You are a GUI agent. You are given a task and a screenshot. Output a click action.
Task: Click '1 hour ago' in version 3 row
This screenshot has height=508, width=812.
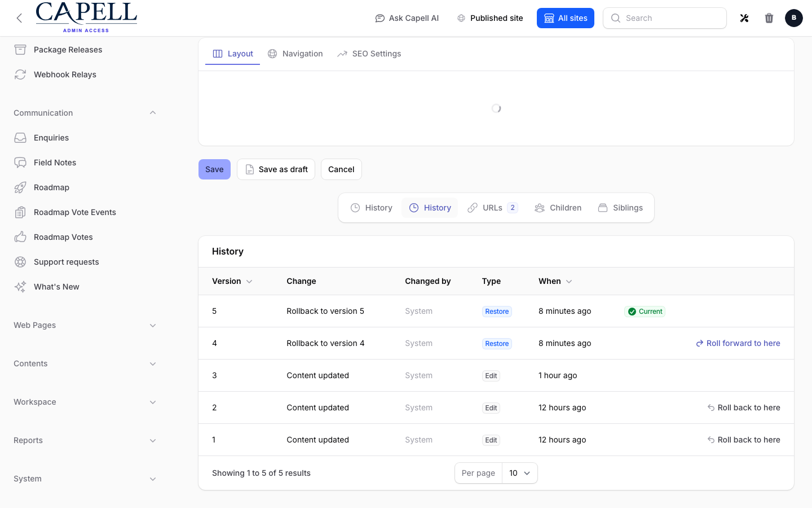click(x=558, y=375)
